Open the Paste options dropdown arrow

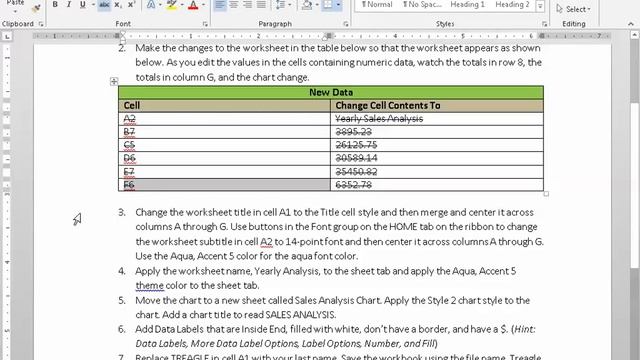(x=16, y=10)
